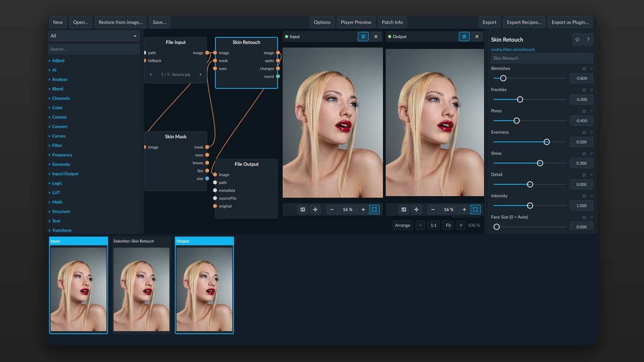
Task: Click the node Search field
Action: pos(94,49)
